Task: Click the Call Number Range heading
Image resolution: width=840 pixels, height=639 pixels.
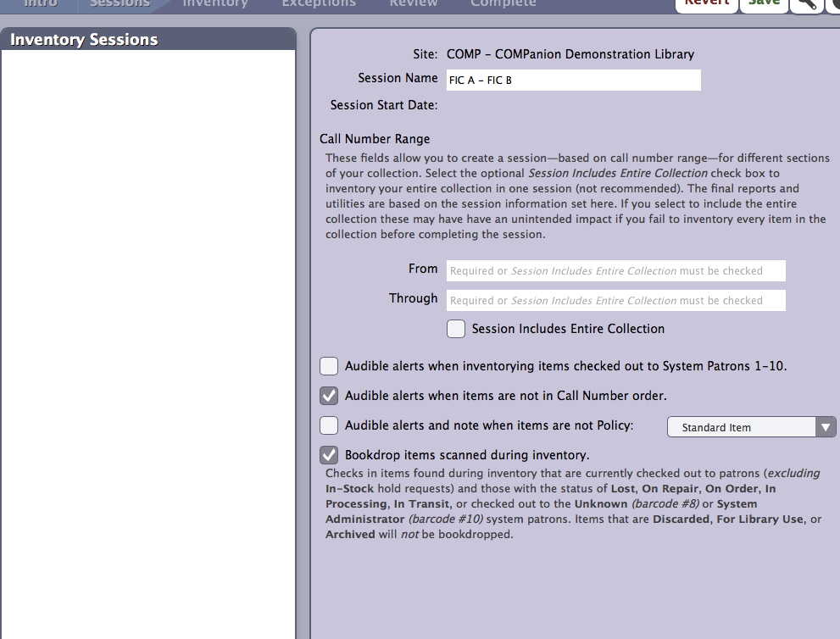Action: [x=375, y=139]
